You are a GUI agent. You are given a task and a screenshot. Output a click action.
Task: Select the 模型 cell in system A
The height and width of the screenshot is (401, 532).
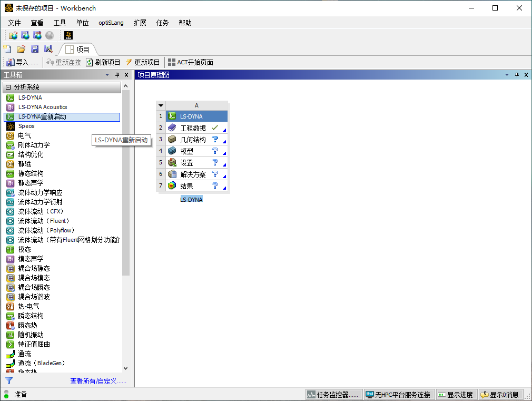point(196,151)
